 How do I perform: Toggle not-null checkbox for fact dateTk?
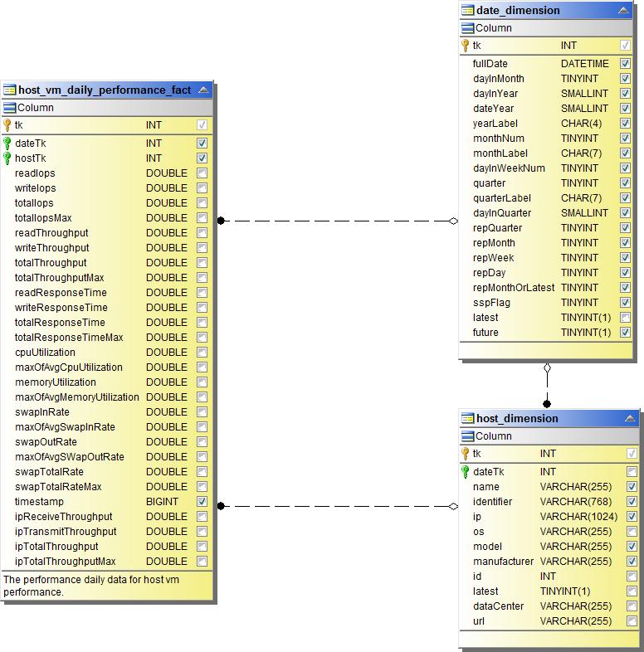click(202, 143)
